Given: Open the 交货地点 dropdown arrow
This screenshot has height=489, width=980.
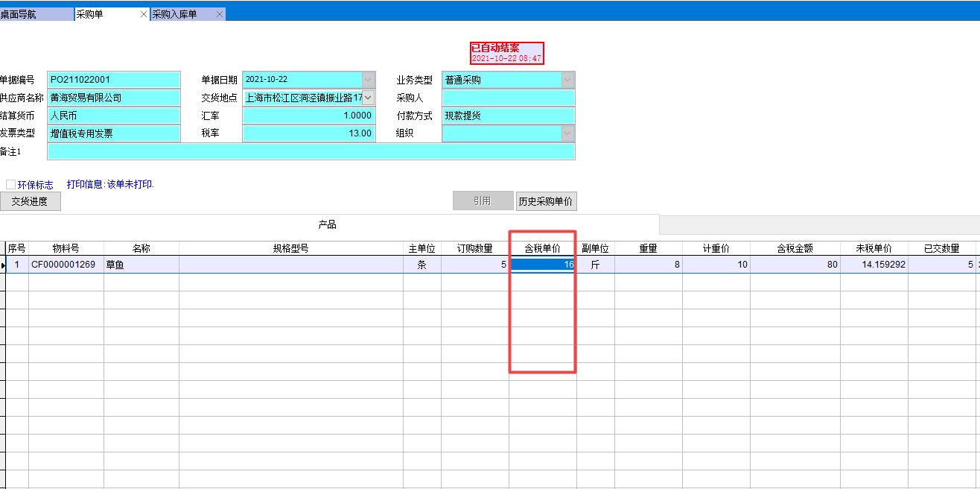Looking at the screenshot, I should click(369, 98).
